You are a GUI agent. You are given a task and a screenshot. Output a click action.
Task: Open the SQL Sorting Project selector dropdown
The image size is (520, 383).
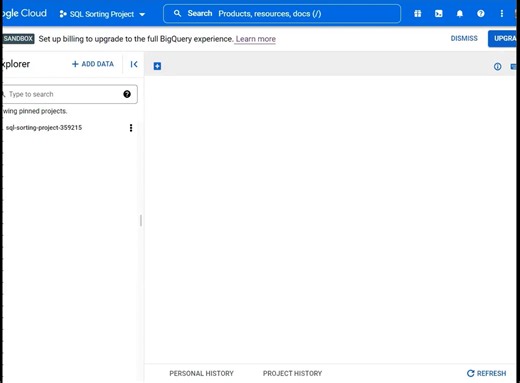[x=102, y=14]
